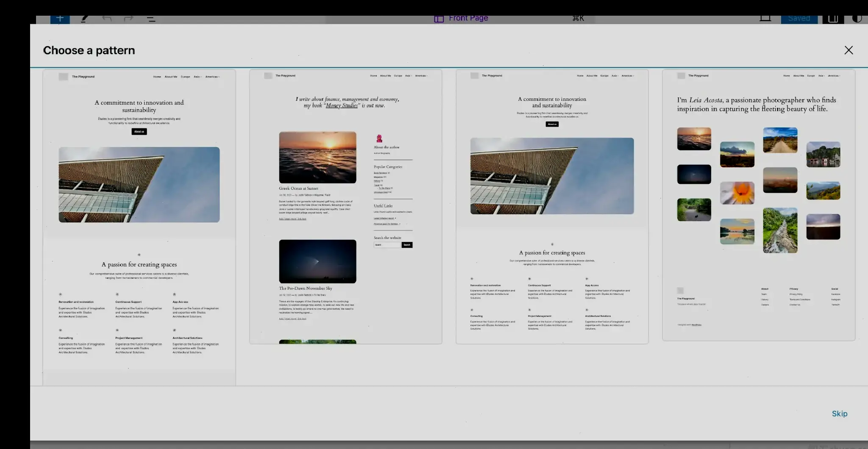
Task: Open the ⌘K command palette shortcut
Action: 578,19
